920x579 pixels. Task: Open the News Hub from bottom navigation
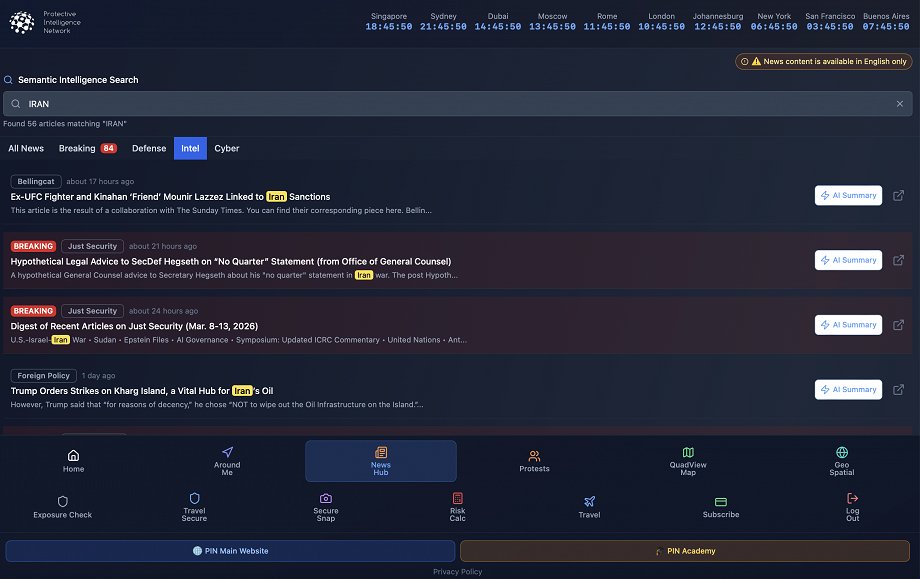coord(381,459)
